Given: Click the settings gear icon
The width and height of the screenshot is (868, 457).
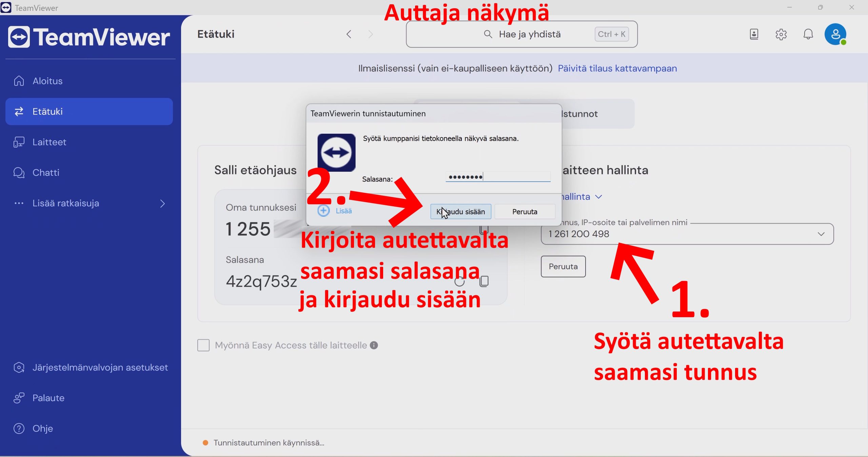Looking at the screenshot, I should (x=781, y=34).
